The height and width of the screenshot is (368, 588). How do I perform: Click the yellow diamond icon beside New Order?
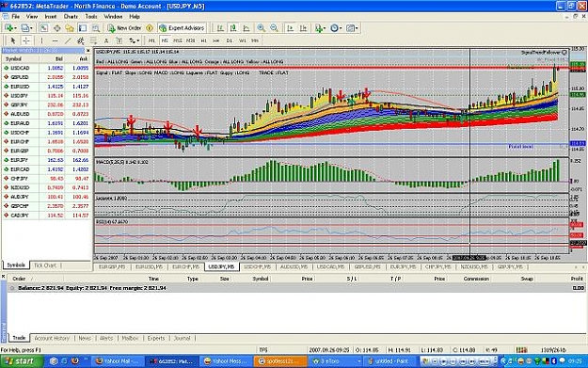[x=150, y=27]
